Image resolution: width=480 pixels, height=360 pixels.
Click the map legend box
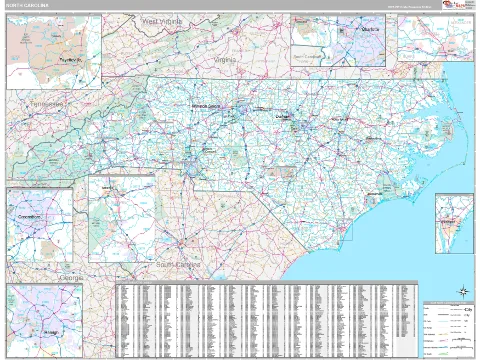[x=448, y=329]
